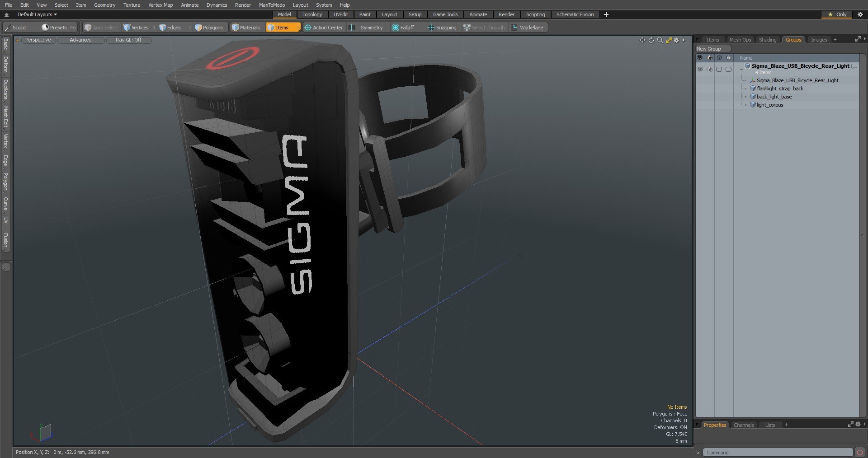
Task: Toggle render camera for Sigma_Blaze group
Action: tap(709, 69)
